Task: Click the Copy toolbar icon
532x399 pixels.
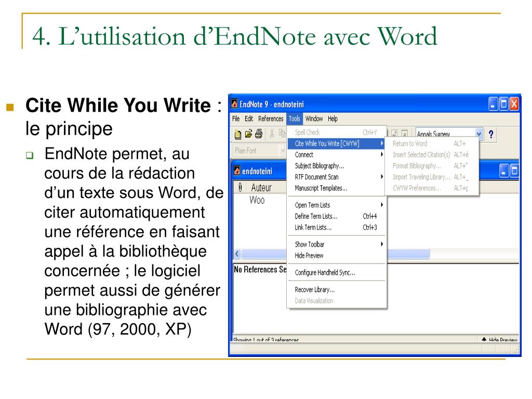Action: click(282, 134)
